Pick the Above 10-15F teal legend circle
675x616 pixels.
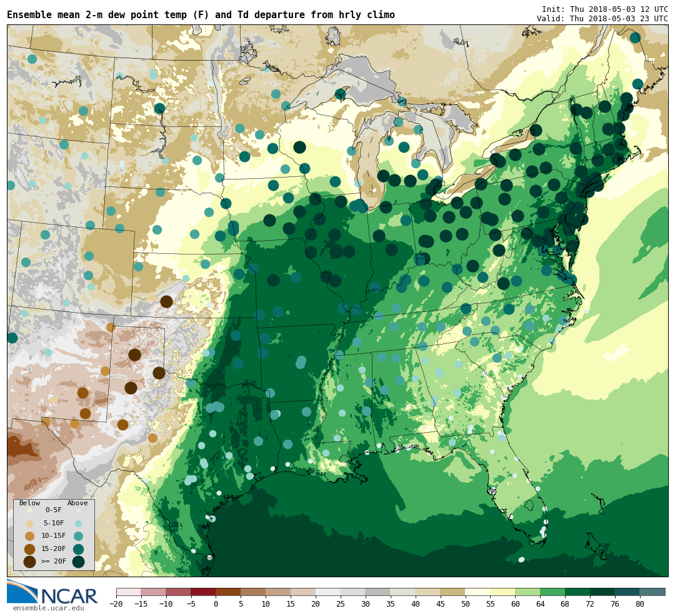(78, 536)
